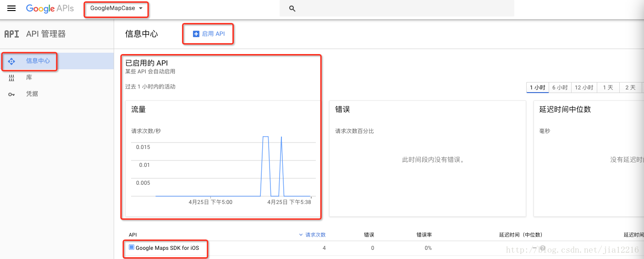Screen dimensions: 644x259
Task: Click the API 管理器 logo icon
Action: click(x=11, y=34)
